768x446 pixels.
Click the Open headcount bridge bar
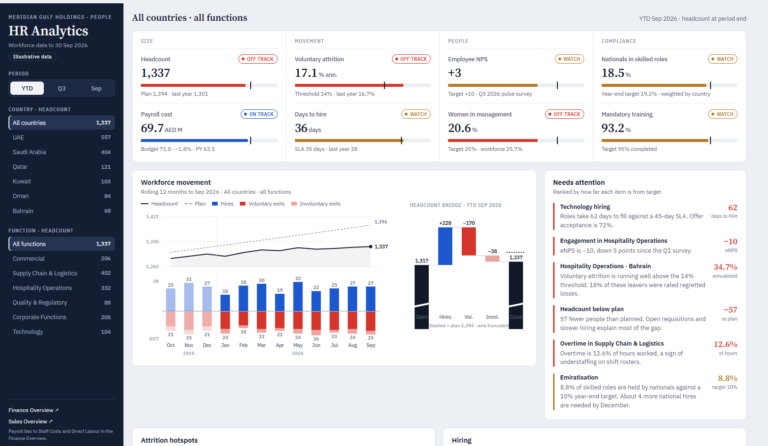pos(422,297)
